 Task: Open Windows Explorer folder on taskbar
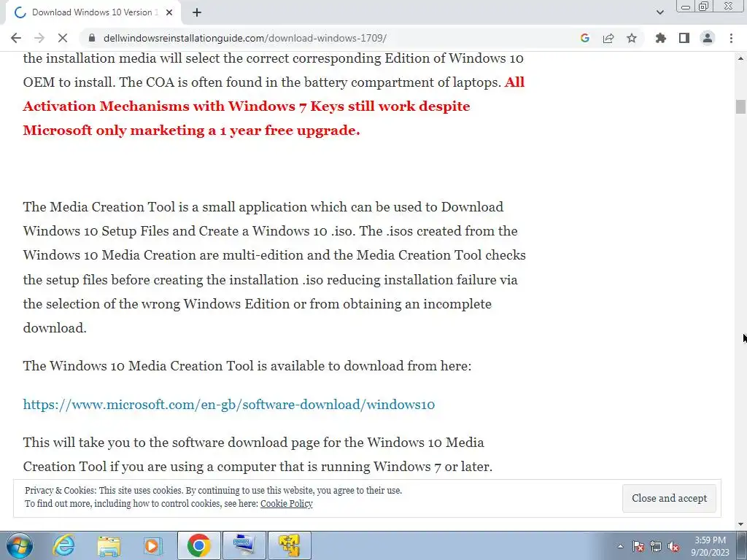point(109,545)
